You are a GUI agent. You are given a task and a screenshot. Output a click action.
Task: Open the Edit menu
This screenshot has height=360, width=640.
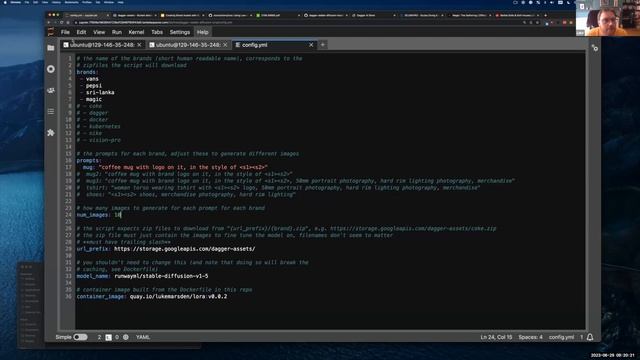click(x=81, y=32)
